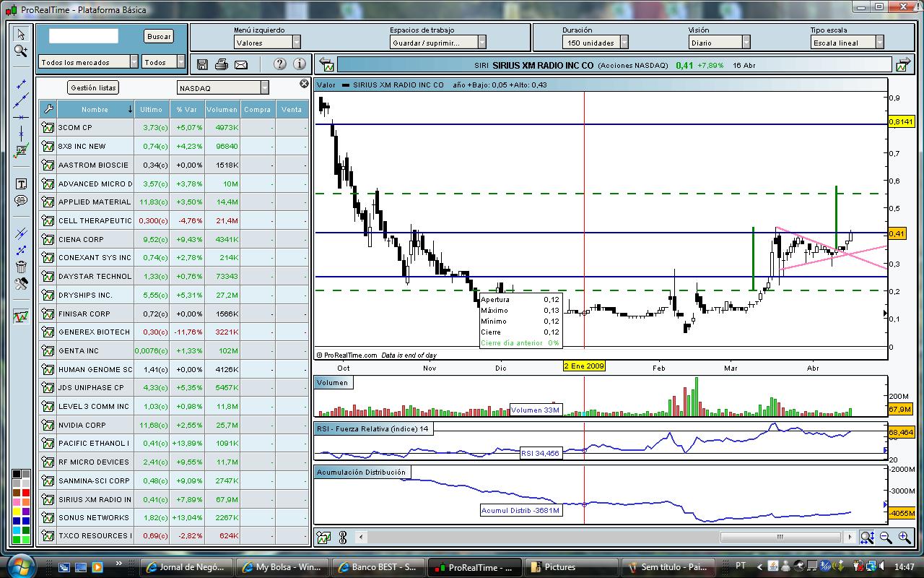
Task: Close the NASDAQ list panel
Action: pyautogui.click(x=304, y=84)
